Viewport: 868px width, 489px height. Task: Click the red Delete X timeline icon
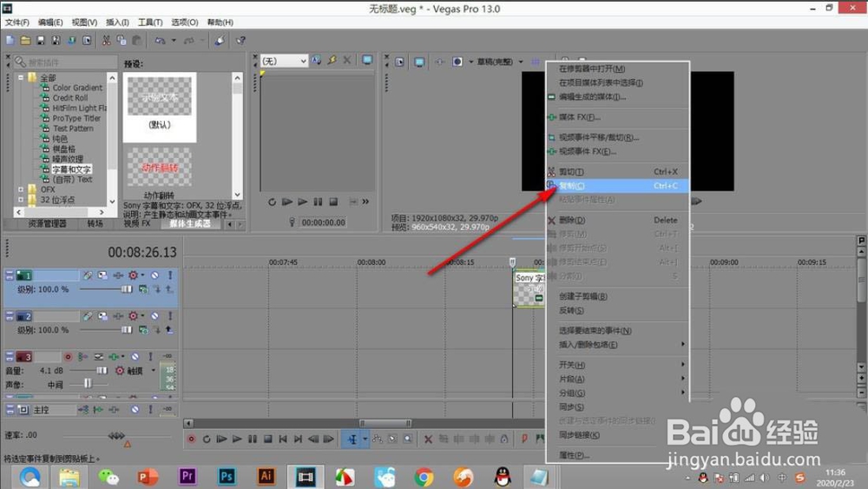(428, 439)
